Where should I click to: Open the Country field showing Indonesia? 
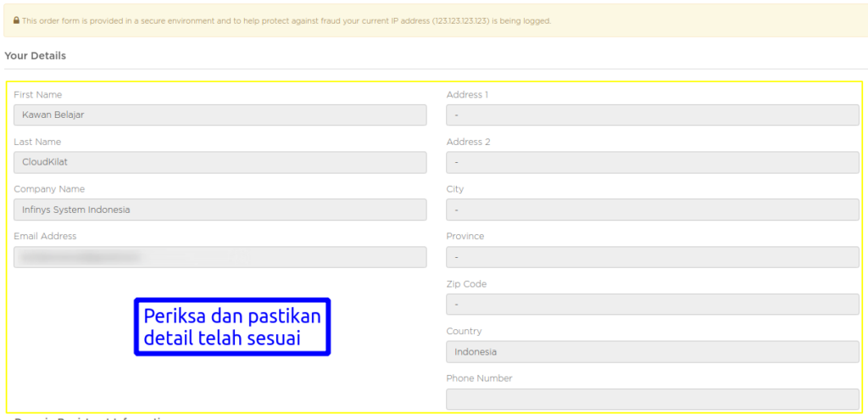point(652,351)
